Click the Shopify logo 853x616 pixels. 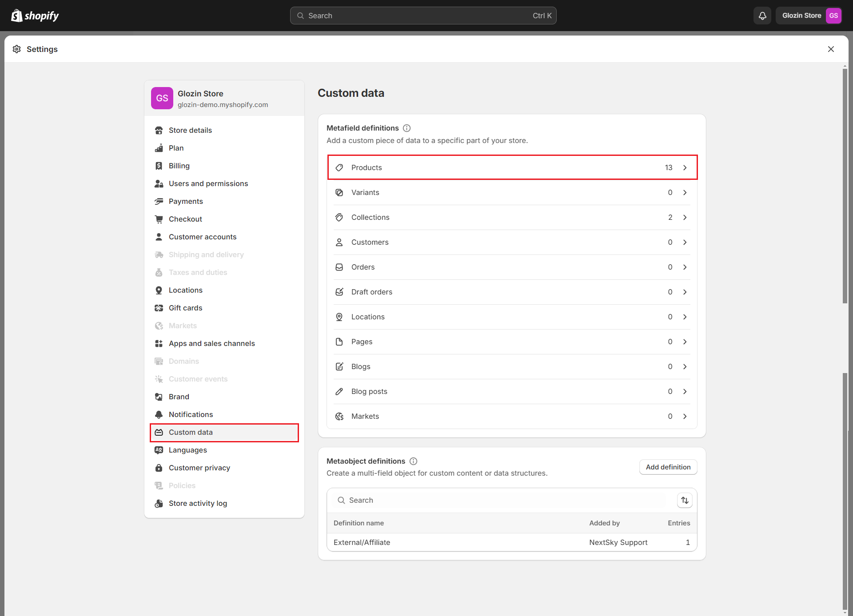pos(35,16)
